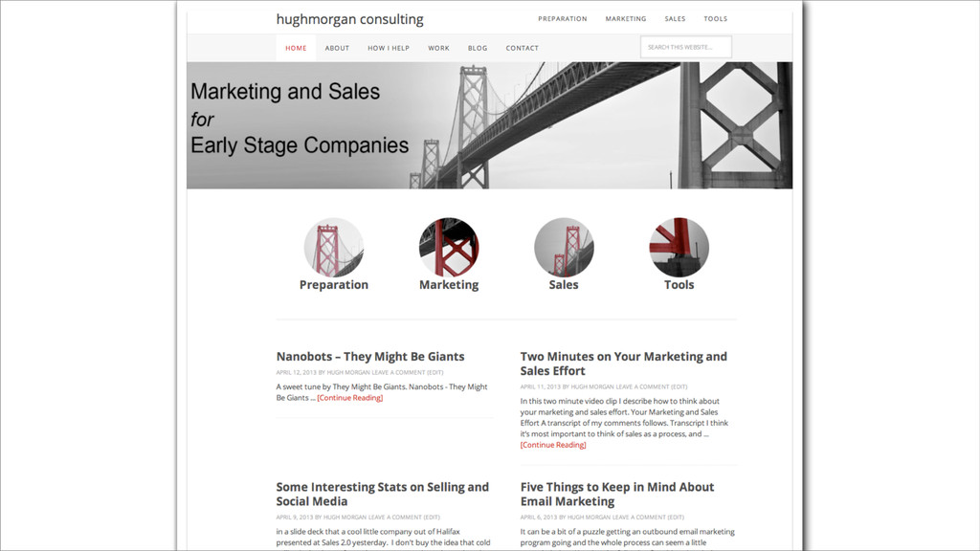This screenshot has height=551, width=980.
Task: Click Preparation in the top navigation
Action: 563,19
